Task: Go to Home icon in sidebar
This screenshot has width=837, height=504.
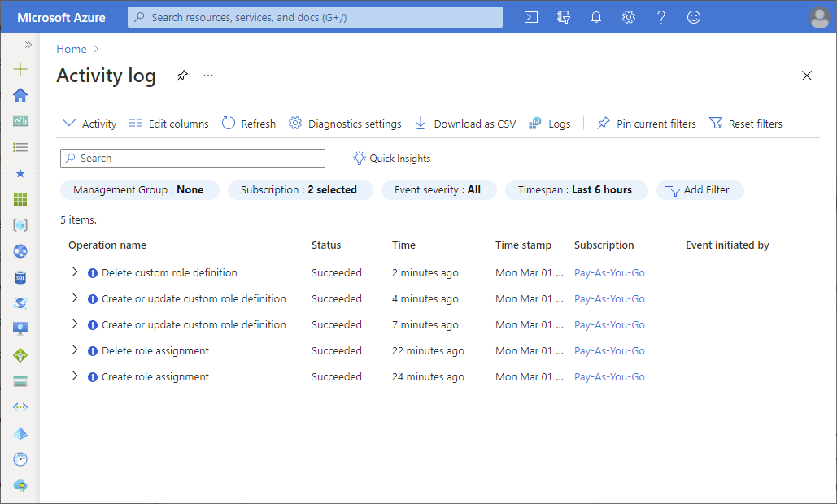Action: (x=20, y=95)
